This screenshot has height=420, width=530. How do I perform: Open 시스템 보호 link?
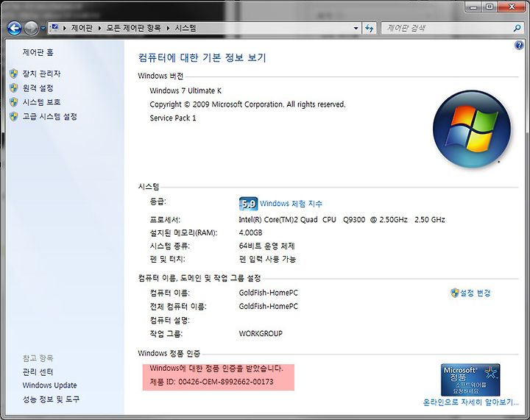tap(41, 102)
